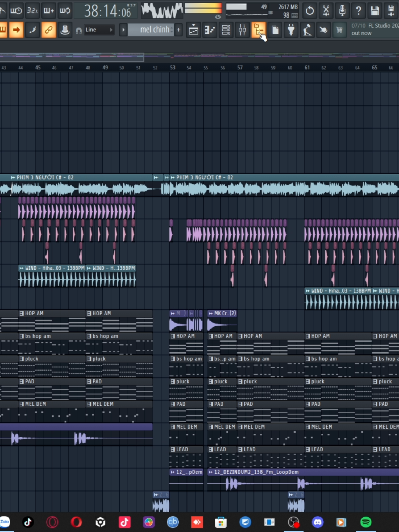399x532 pixels.
Task: Open Spotify from the taskbar
Action: (x=366, y=522)
